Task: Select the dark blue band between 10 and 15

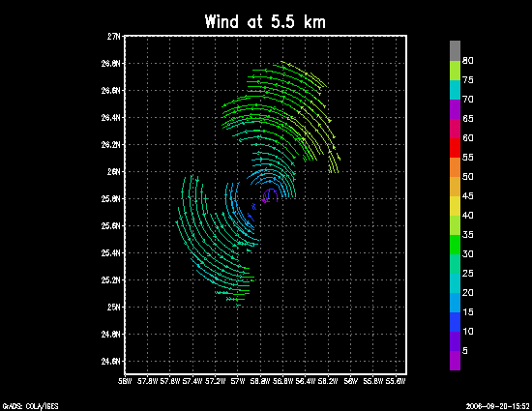Action: click(x=455, y=322)
